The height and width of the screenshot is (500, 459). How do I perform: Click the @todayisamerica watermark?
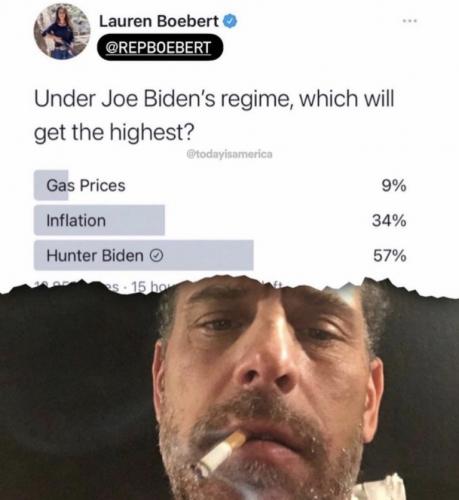point(230,154)
